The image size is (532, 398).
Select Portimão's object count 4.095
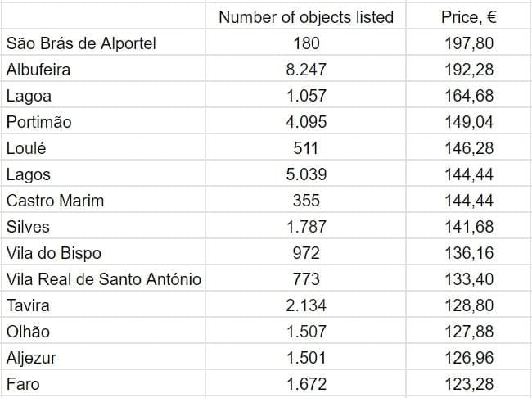[306, 122]
